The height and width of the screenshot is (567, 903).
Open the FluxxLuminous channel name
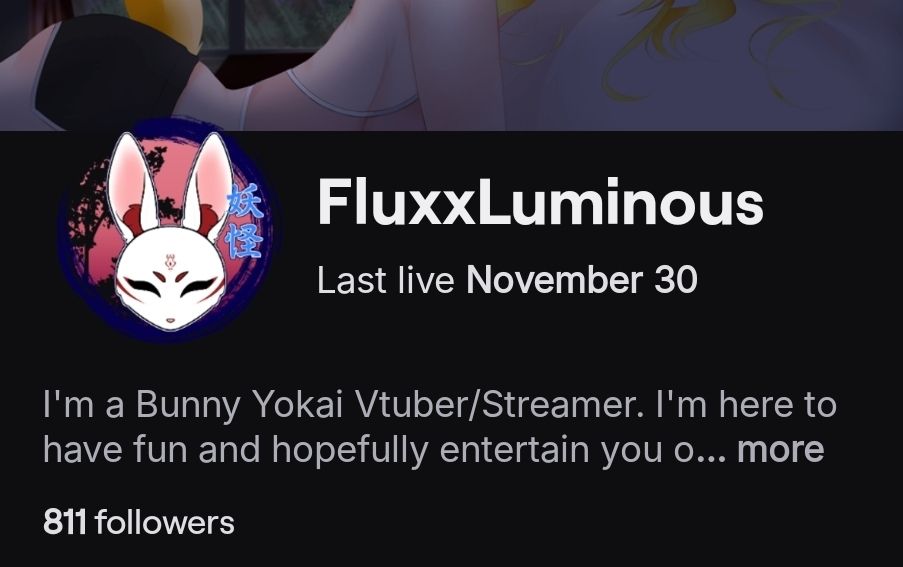coord(540,203)
